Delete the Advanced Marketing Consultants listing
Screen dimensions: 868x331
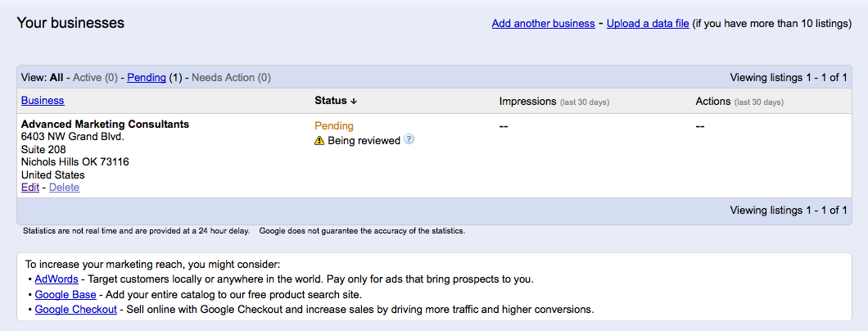64,188
